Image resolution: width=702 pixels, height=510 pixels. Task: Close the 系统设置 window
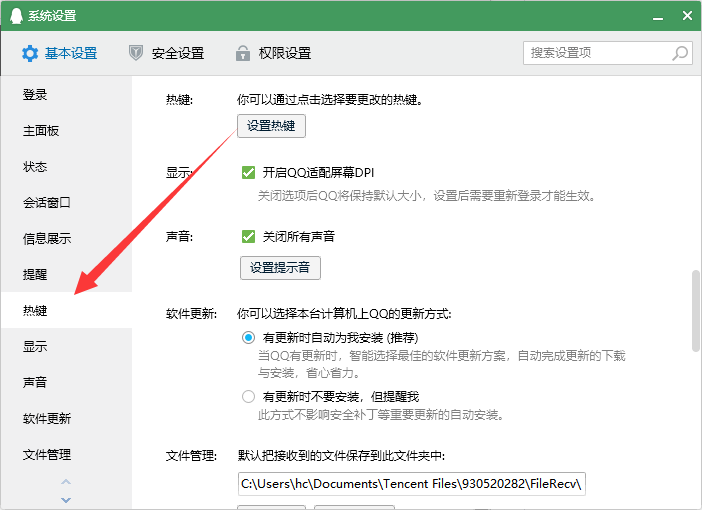[687, 16]
